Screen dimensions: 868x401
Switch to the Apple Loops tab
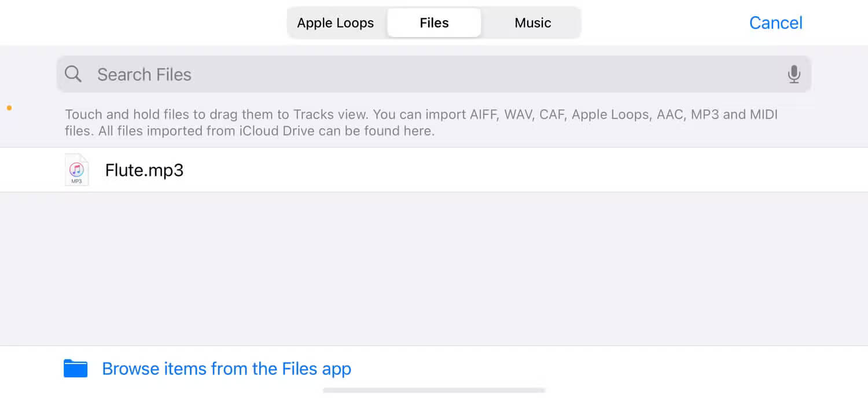[336, 23]
